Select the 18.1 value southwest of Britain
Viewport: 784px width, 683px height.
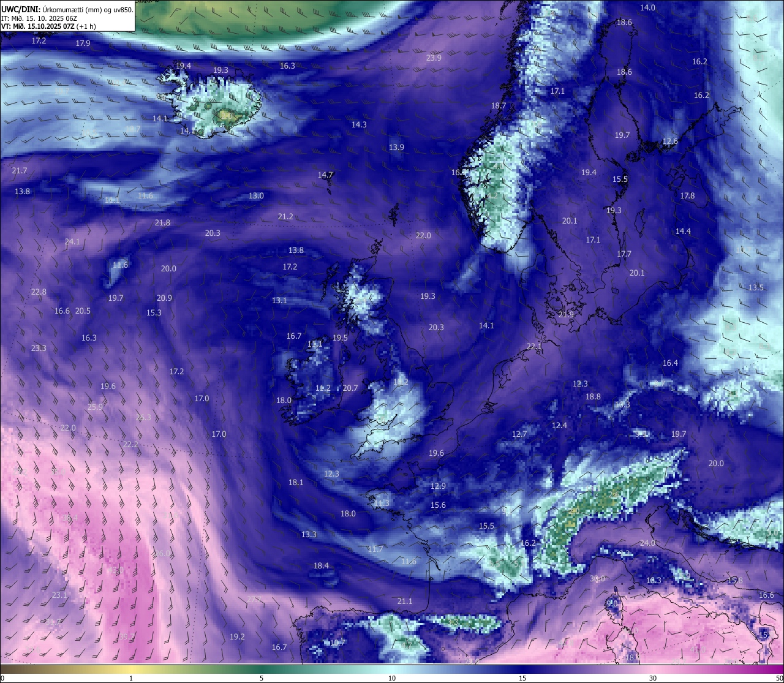coord(296,482)
